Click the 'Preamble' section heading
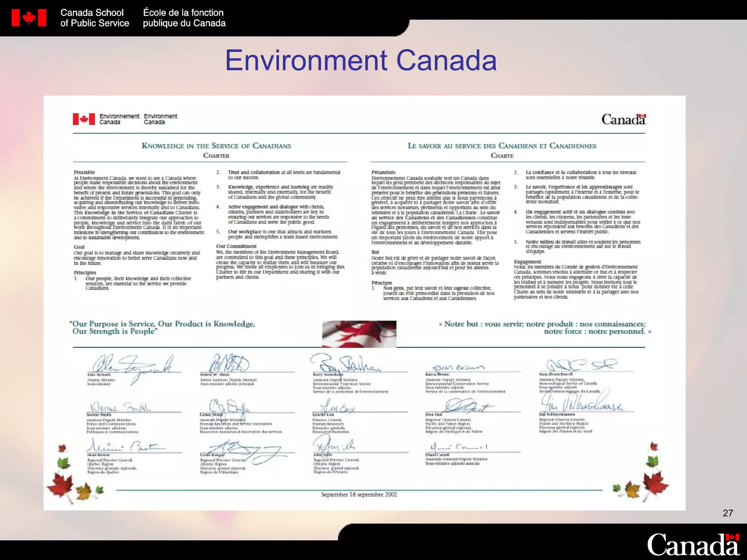Screen dimensions: 747x560 (84, 172)
